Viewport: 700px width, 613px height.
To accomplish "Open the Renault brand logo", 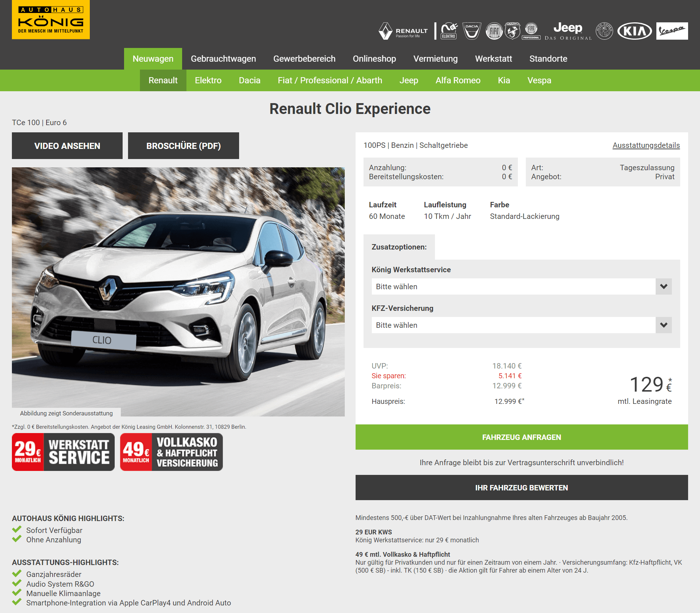I will pyautogui.click(x=403, y=31).
